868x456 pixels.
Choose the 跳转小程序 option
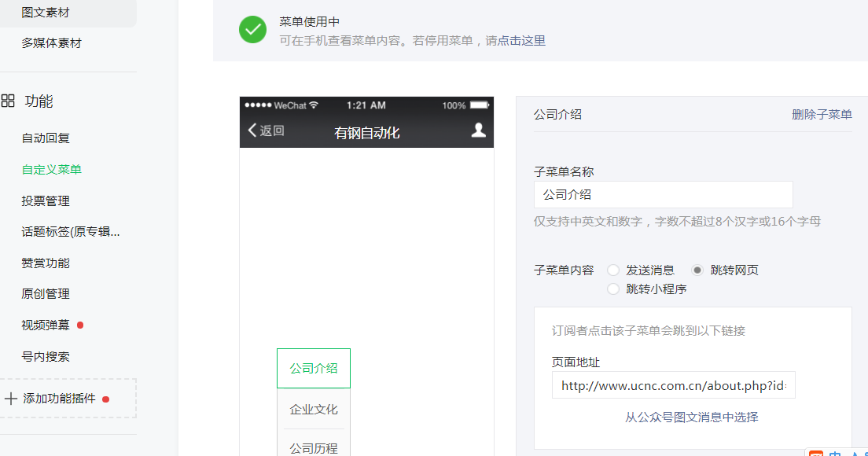(x=613, y=289)
